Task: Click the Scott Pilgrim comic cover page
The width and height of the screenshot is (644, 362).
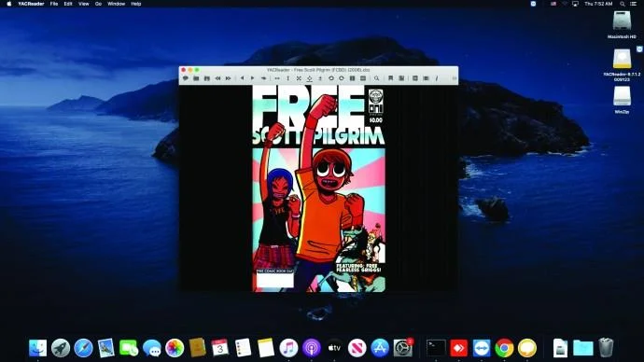Action: (x=318, y=188)
